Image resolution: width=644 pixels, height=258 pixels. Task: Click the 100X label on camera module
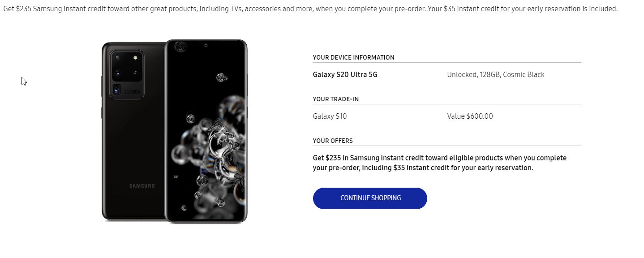coord(136,91)
